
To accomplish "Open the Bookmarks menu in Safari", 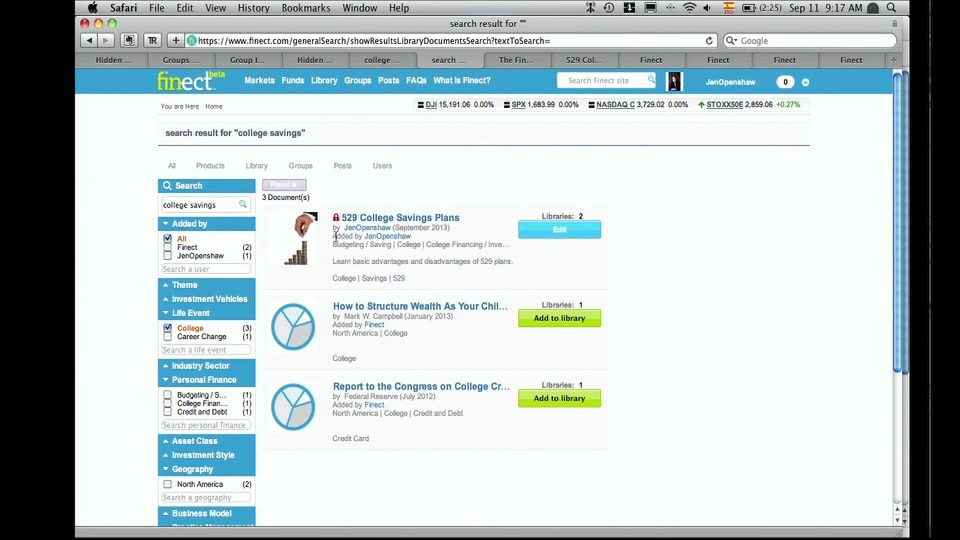I will tap(306, 8).
